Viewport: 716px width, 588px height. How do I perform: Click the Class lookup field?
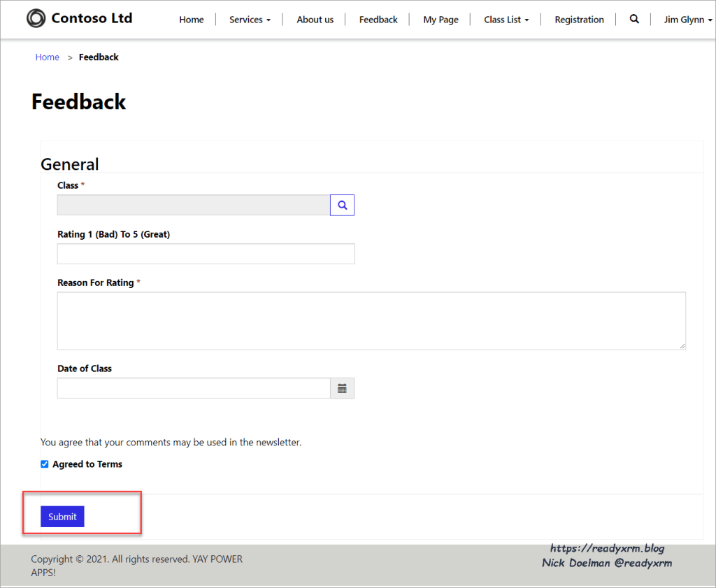point(193,205)
